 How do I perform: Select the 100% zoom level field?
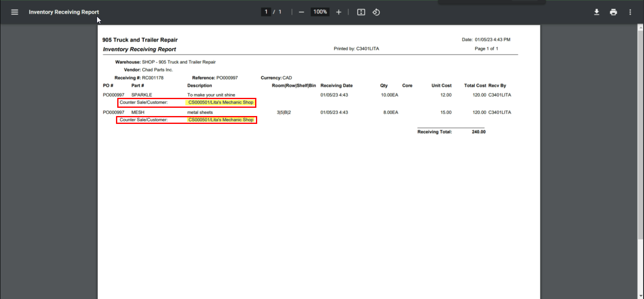320,12
